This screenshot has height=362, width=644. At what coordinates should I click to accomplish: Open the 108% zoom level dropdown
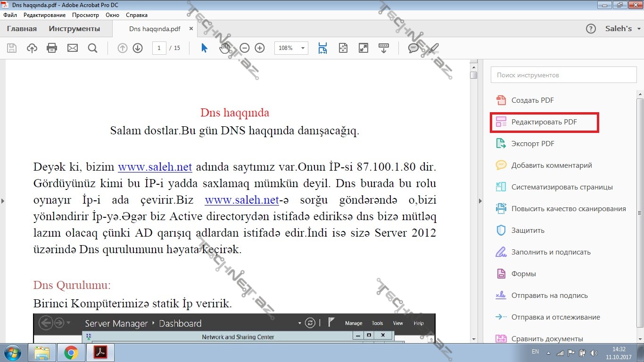[x=302, y=48]
